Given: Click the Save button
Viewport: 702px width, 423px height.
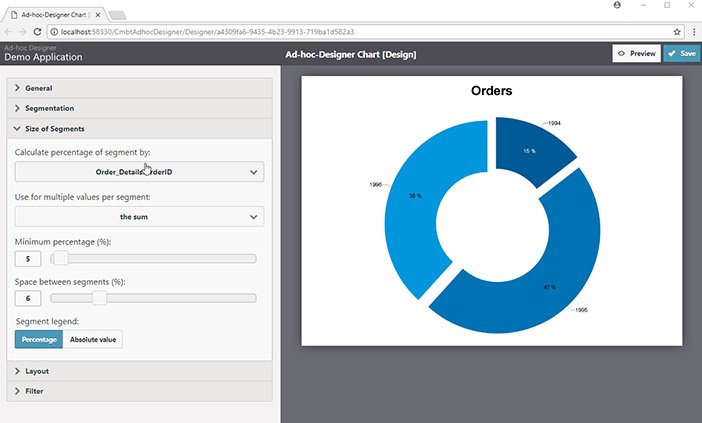Looking at the screenshot, I should [681, 54].
